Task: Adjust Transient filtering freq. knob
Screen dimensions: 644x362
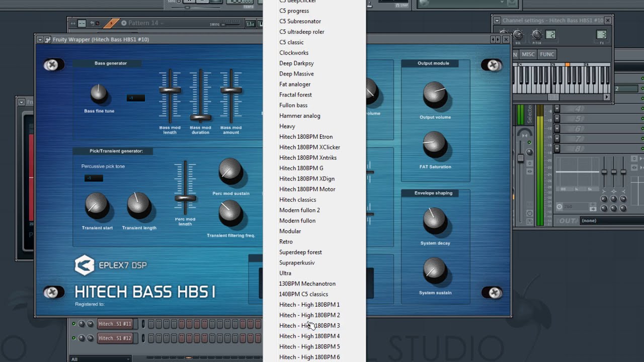Action: coord(230,212)
